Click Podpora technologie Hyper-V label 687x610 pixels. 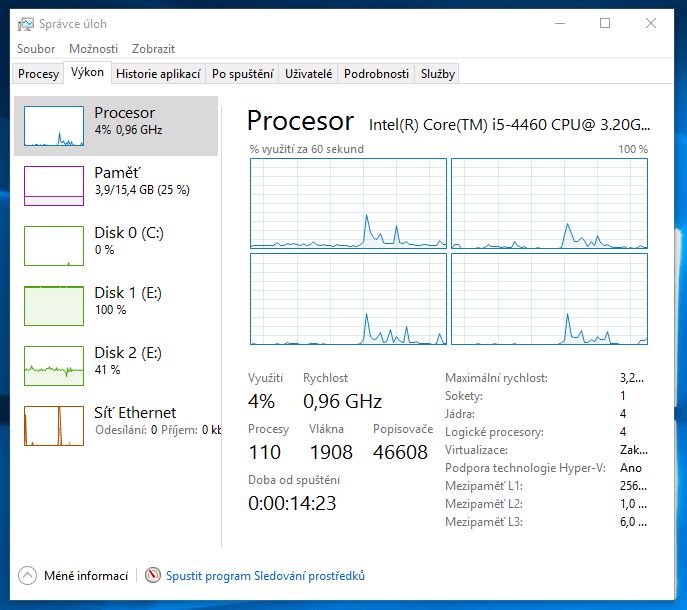point(525,468)
